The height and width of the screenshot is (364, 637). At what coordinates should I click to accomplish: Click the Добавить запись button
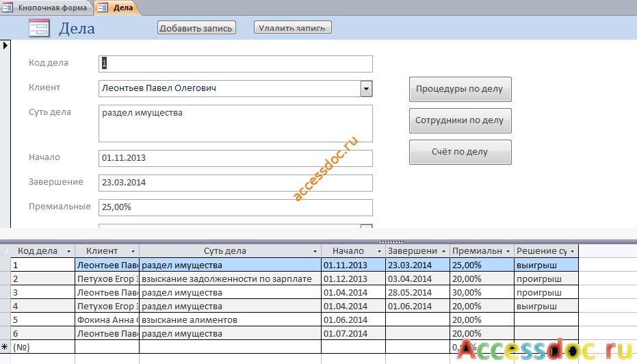pos(196,27)
